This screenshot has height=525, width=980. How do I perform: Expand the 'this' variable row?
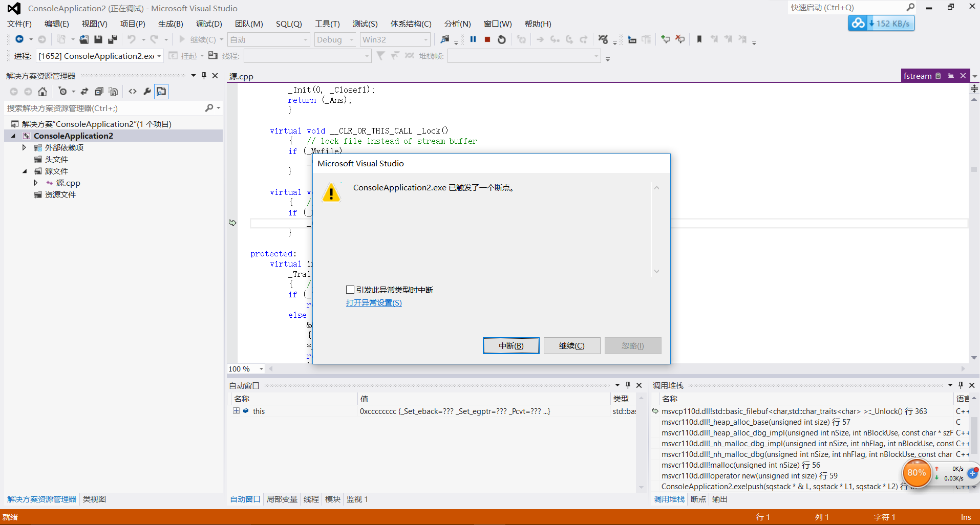(236, 411)
